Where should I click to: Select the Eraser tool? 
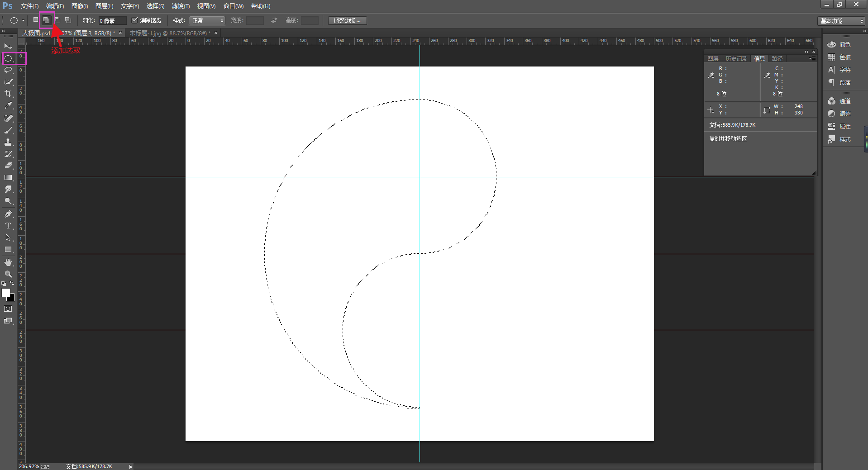point(8,166)
